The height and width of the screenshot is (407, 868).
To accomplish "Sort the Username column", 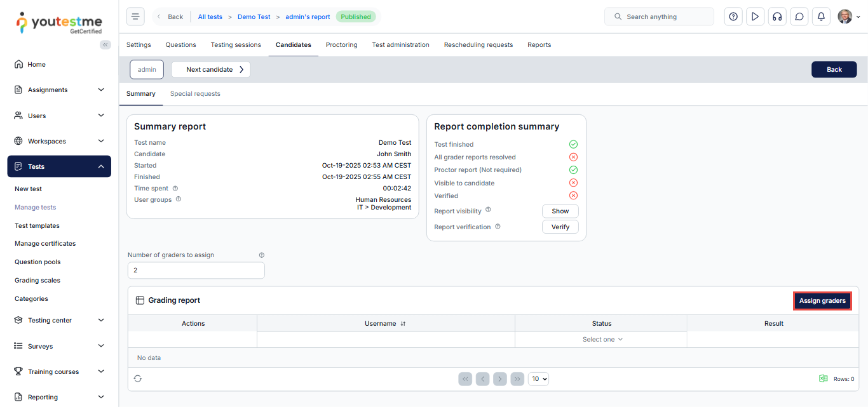I will click(x=403, y=324).
